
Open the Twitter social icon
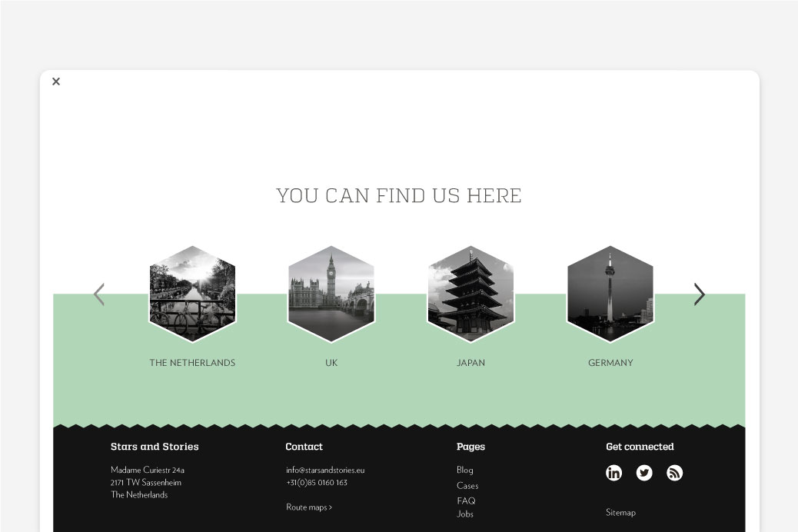tap(644, 473)
